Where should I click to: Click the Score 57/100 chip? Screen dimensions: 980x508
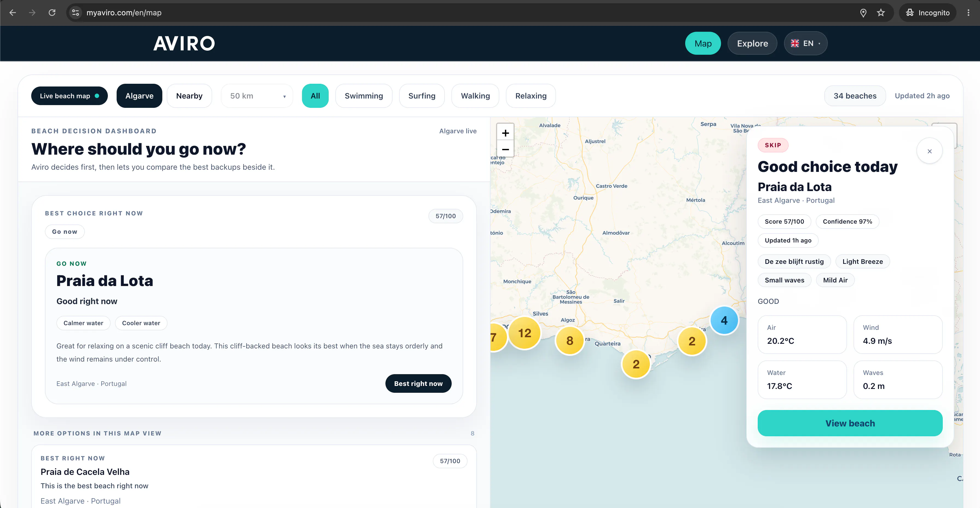coord(784,221)
